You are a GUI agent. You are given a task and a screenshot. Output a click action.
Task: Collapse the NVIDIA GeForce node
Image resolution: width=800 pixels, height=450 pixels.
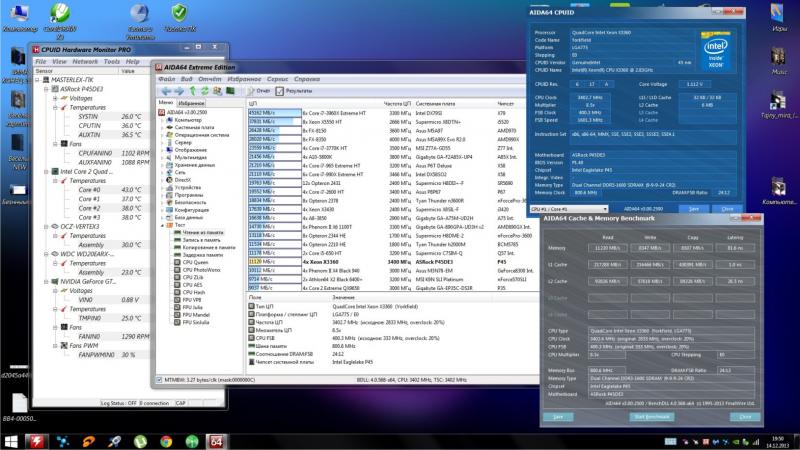point(46,282)
